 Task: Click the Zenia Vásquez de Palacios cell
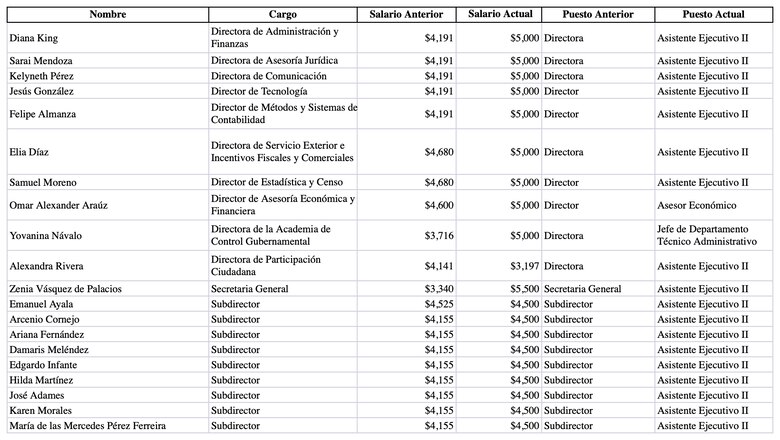[65, 289]
